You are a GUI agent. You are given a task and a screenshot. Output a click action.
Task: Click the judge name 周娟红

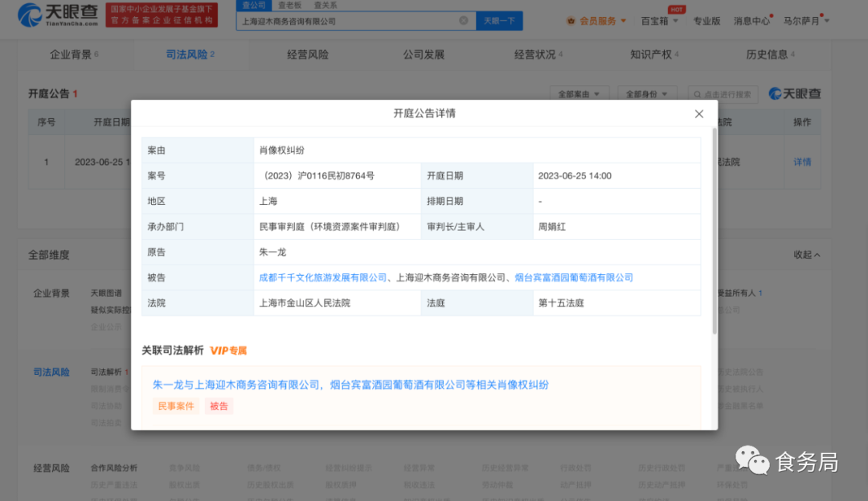click(x=552, y=227)
